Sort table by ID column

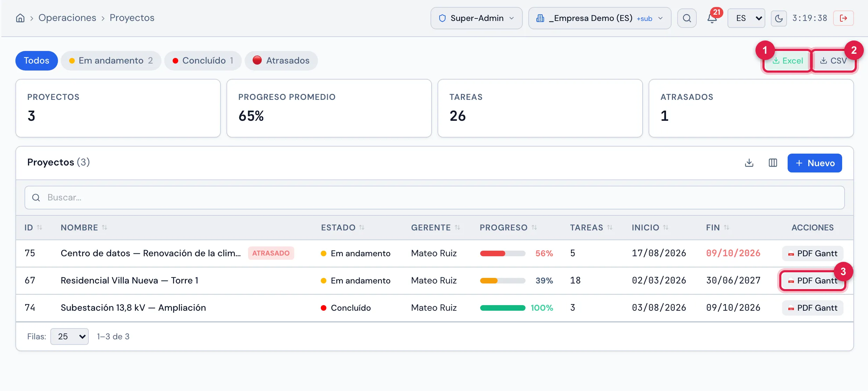[x=33, y=228]
